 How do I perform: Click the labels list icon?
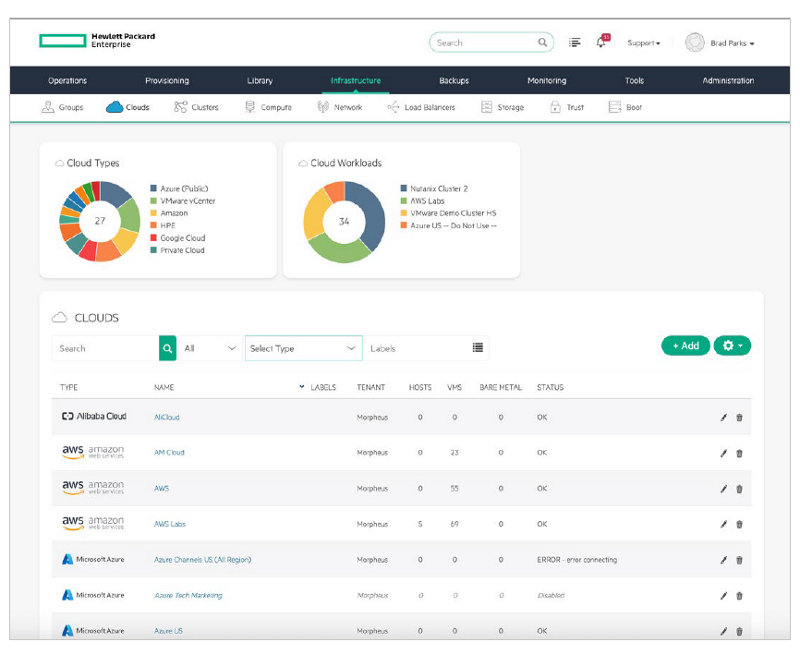pyautogui.click(x=478, y=348)
